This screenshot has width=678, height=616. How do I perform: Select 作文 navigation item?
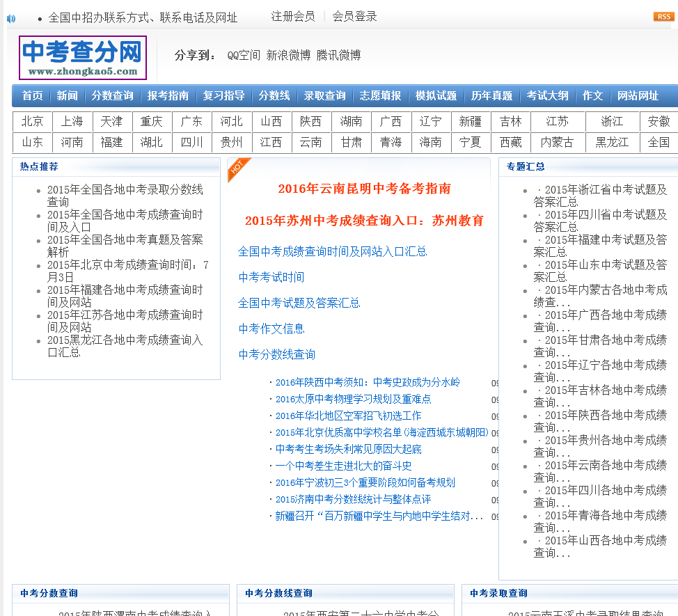pos(592,95)
